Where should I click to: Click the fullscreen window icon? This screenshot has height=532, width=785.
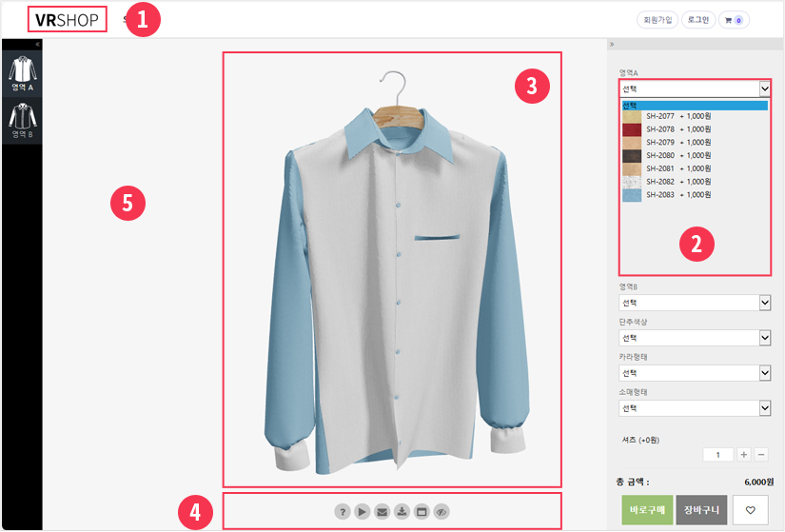[x=422, y=511]
